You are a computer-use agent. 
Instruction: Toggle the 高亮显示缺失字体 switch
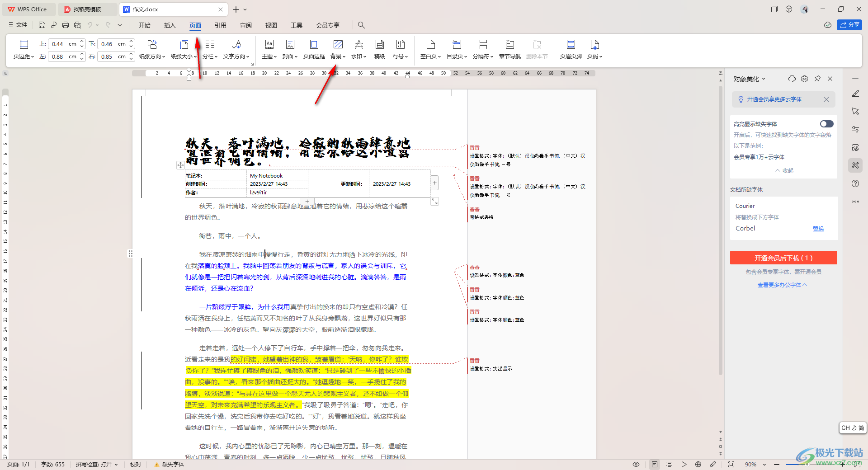826,124
